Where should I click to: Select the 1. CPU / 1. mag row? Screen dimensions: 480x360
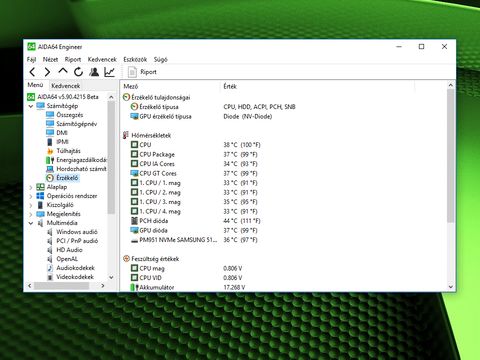(283, 183)
